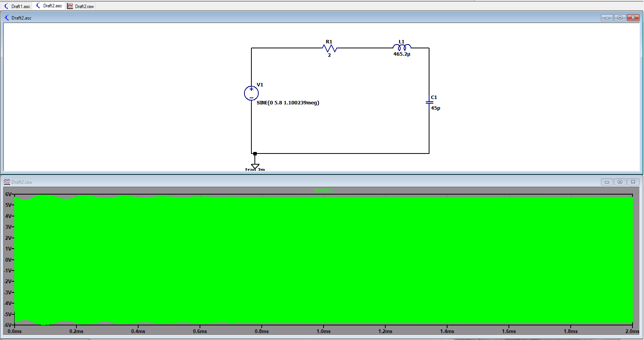Click the 1.6ms time axis label

point(509,331)
